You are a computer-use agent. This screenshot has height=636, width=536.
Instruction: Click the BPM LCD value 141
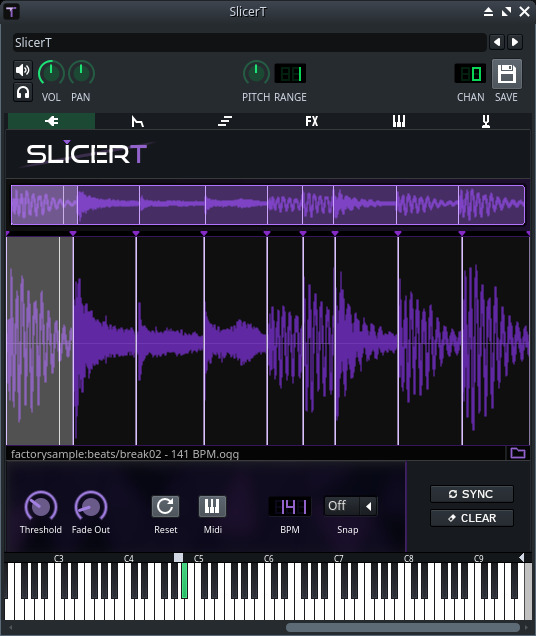(x=290, y=506)
